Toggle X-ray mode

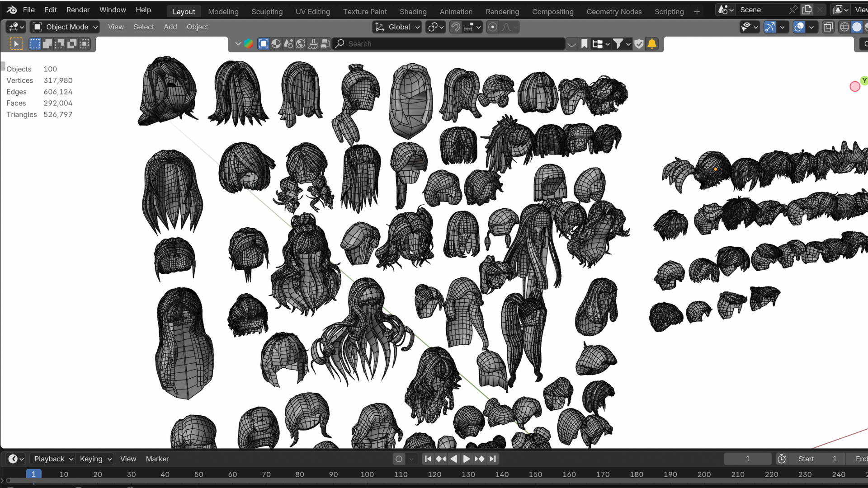(x=828, y=27)
